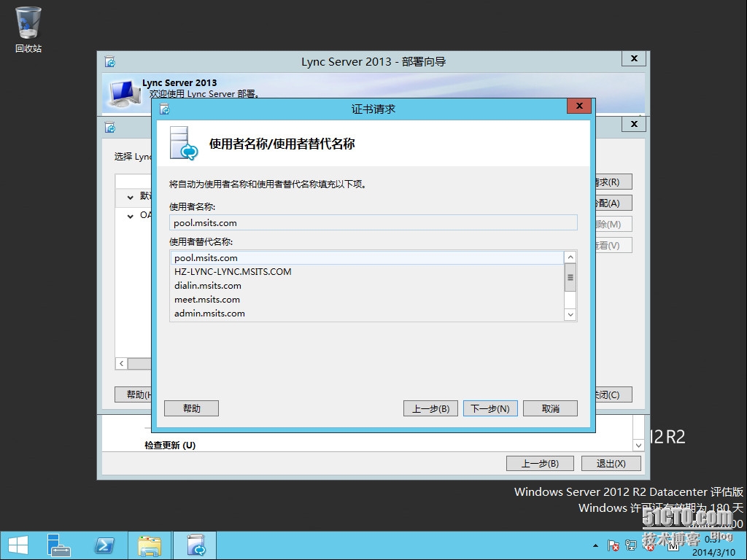Expand the OA certificate row chevron
Image resolution: width=747 pixels, height=560 pixels.
point(130,216)
